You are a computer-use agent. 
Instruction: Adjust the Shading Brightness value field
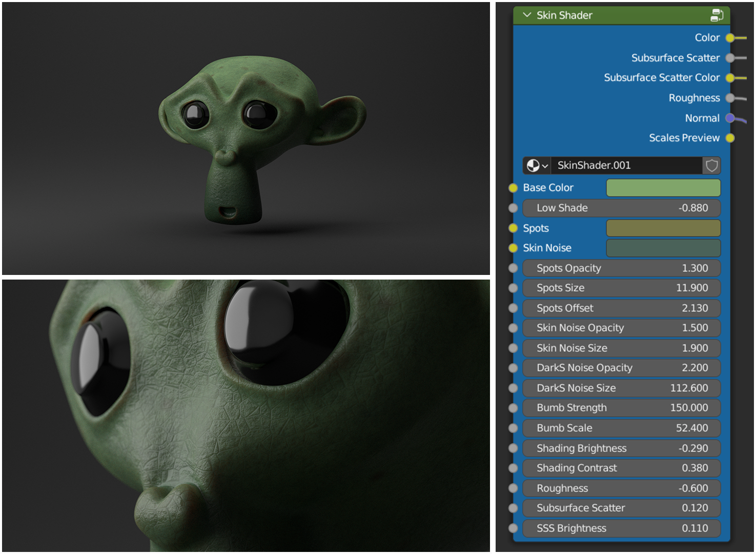coord(622,448)
